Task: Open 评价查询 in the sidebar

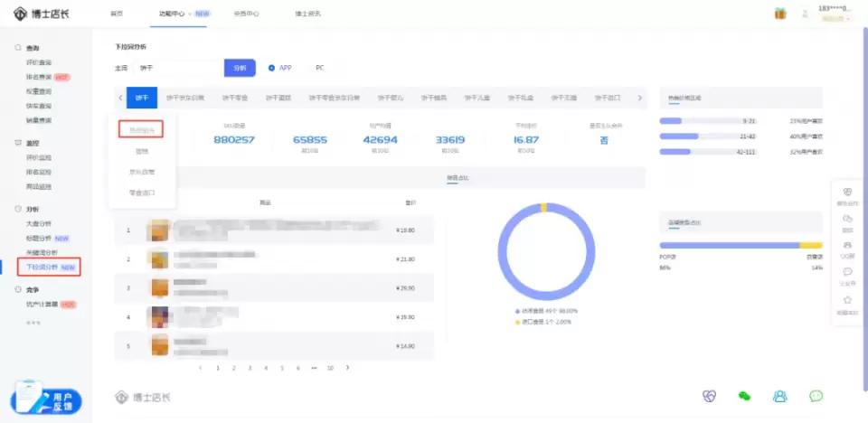Action: coord(39,62)
